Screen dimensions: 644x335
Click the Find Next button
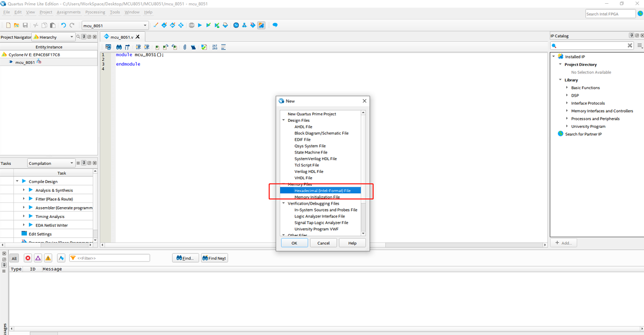click(x=214, y=258)
